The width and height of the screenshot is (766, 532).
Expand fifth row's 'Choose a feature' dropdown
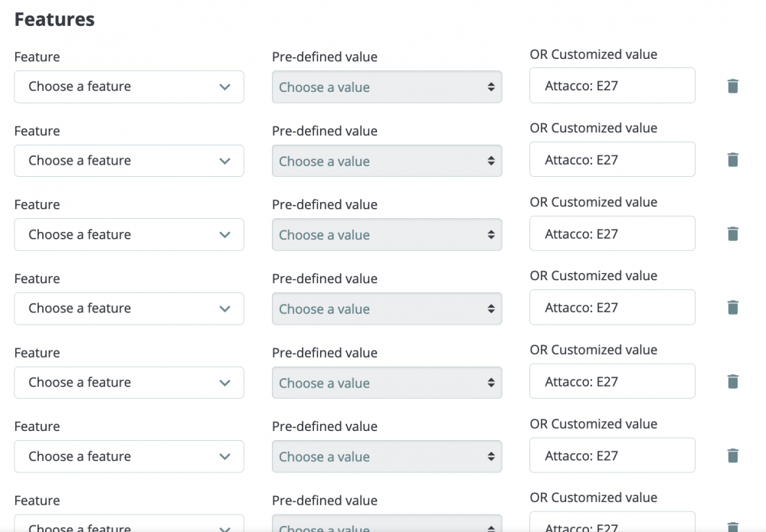129,383
